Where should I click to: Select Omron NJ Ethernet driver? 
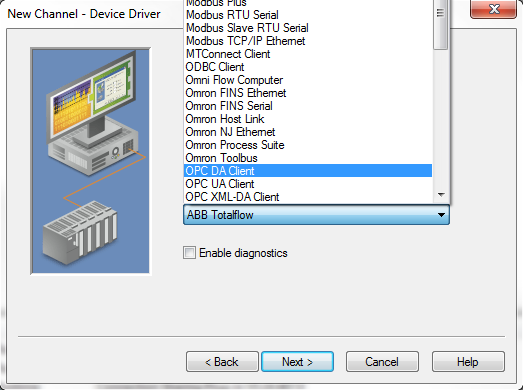(308, 132)
